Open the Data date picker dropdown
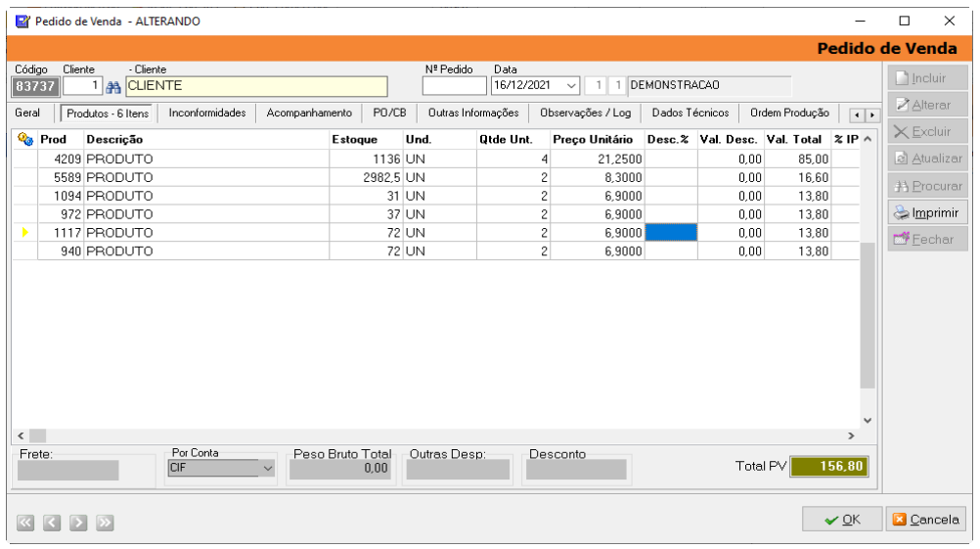 (x=572, y=85)
